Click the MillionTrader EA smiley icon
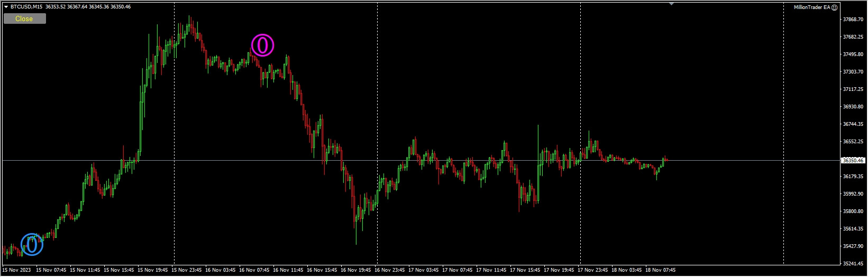The width and height of the screenshot is (868, 277). coord(835,7)
